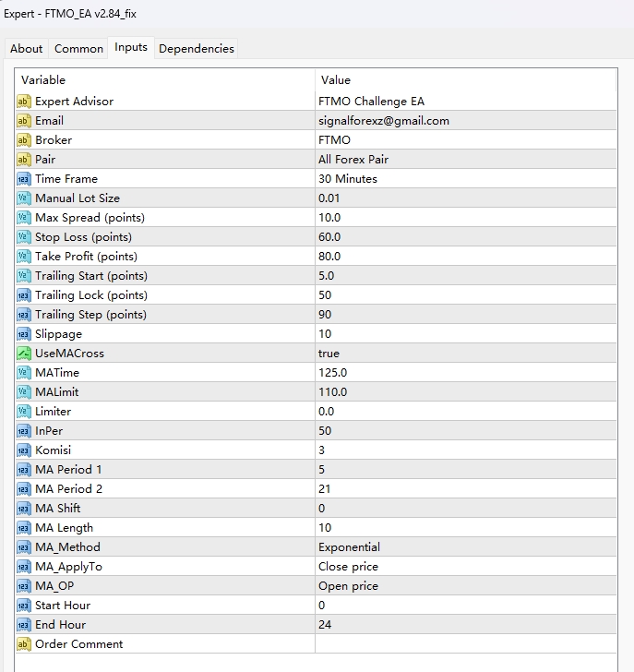634x672 pixels.
Task: Click the double icon next to Take Profit
Action: point(24,257)
